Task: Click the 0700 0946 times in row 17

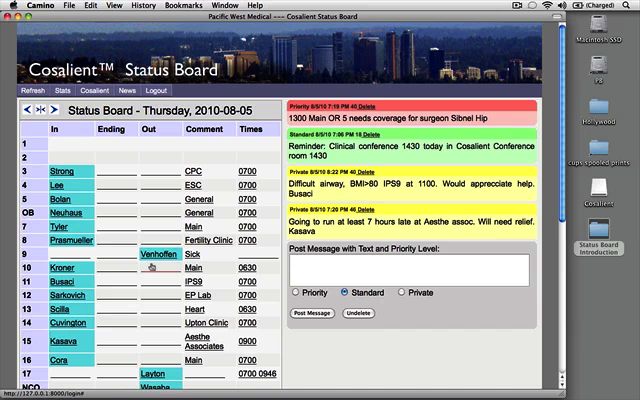Action: coord(257,374)
